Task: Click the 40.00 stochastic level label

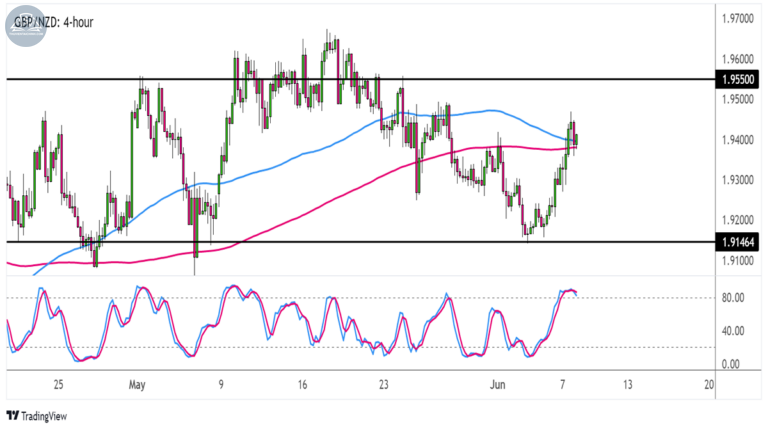Action: [x=733, y=331]
